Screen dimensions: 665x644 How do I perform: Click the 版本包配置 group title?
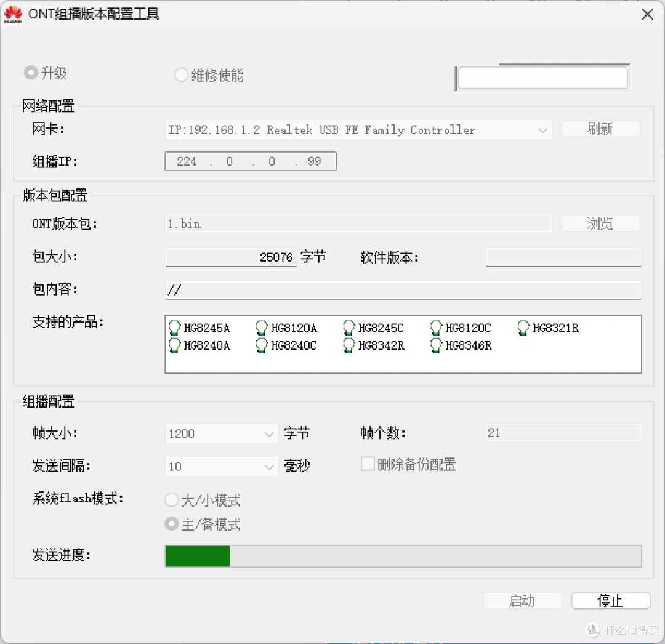pyautogui.click(x=55, y=195)
